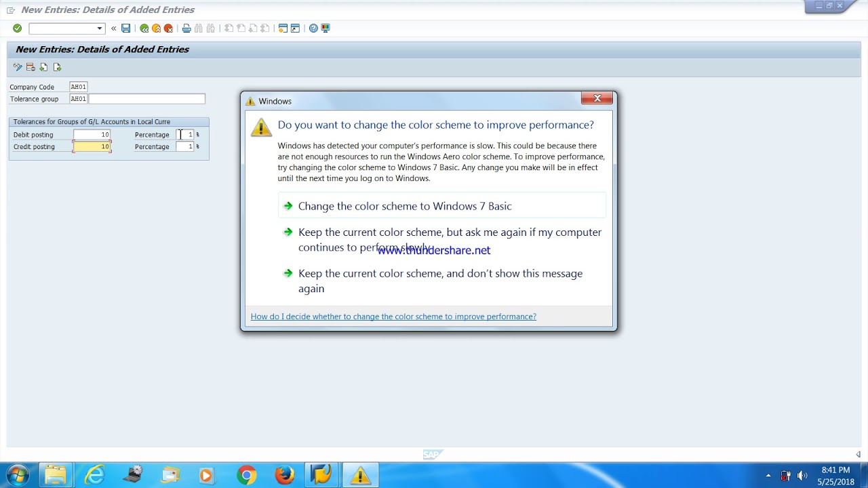Click the Create Shortcut icon
The image size is (868, 488).
(296, 28)
